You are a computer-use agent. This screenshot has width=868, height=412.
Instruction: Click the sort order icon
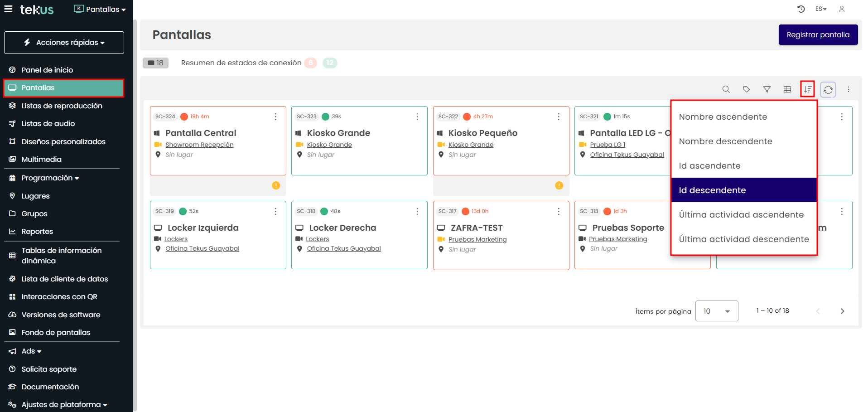click(x=807, y=89)
